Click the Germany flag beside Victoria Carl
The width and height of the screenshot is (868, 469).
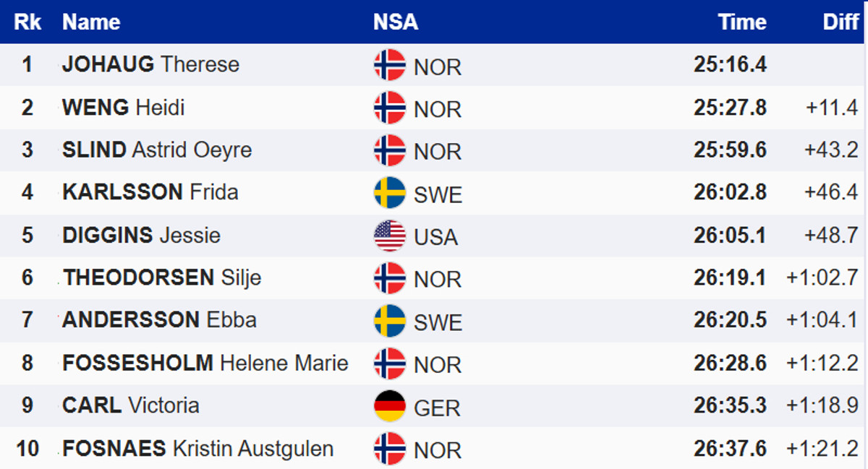[x=389, y=406]
